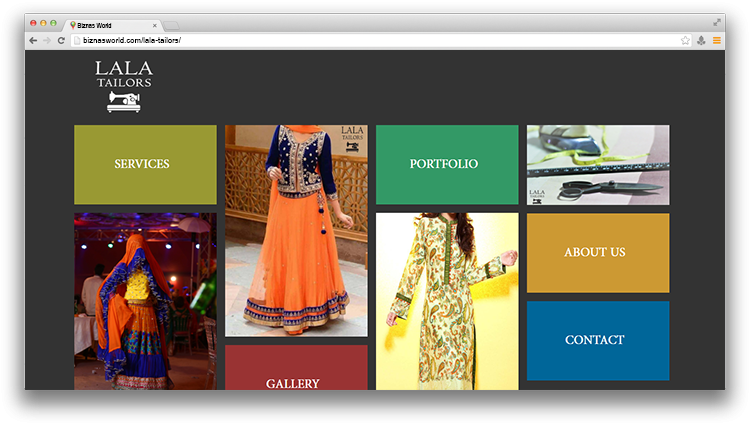
Task: Open a new tab with the blank tab button
Action: pos(171,25)
